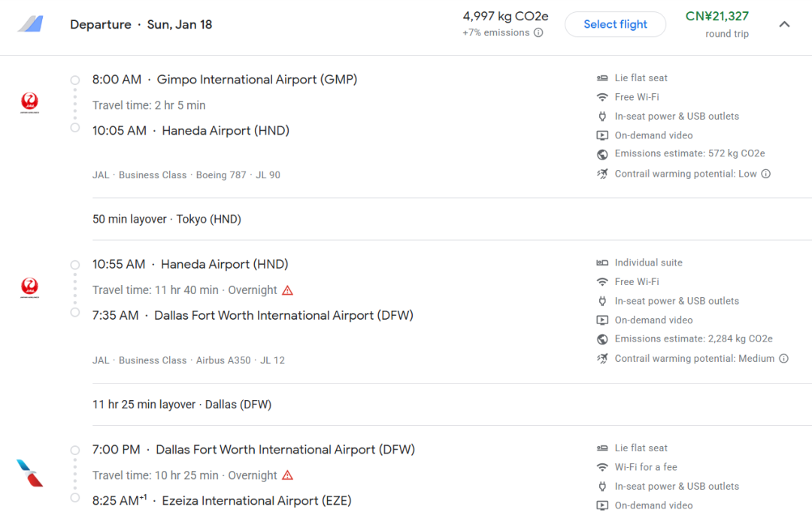Click Ezeiza International Airport (EZE)
This screenshot has width=812, height=519.
(256, 501)
